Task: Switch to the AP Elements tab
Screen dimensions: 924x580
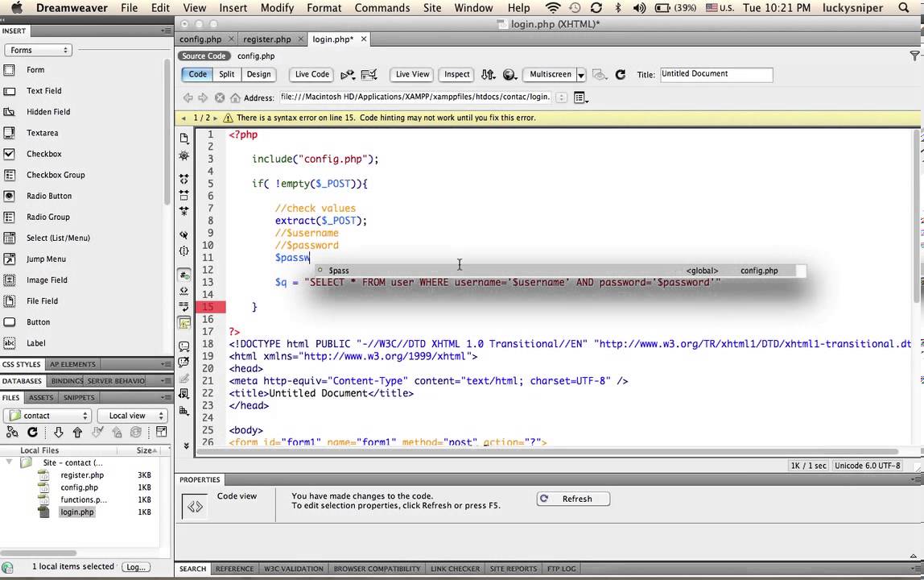Action: point(72,365)
